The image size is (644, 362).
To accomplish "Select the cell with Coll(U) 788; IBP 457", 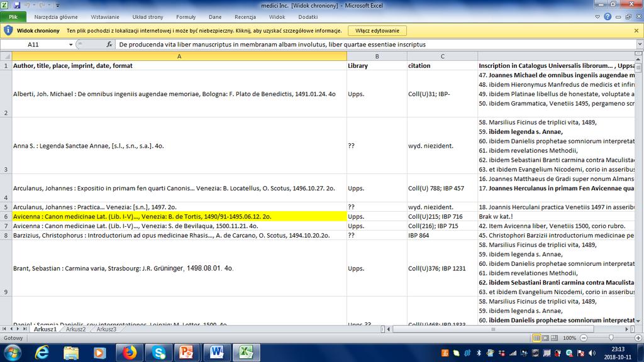I will point(442,188).
